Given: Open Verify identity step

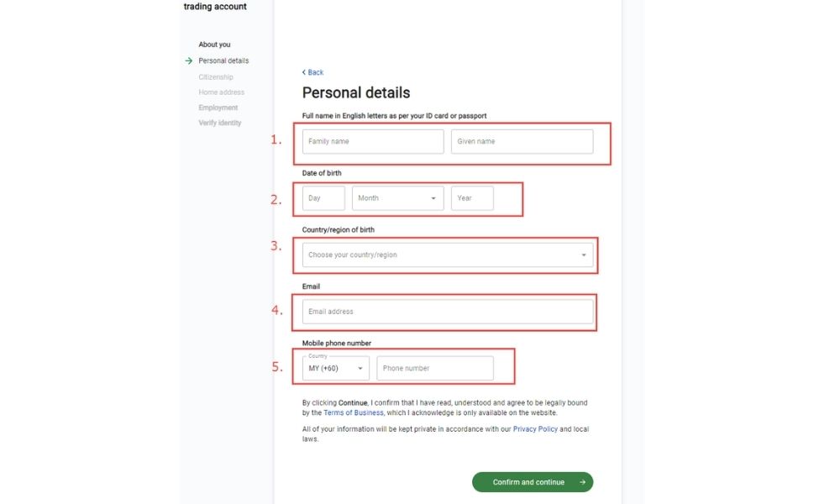Looking at the screenshot, I should (220, 123).
